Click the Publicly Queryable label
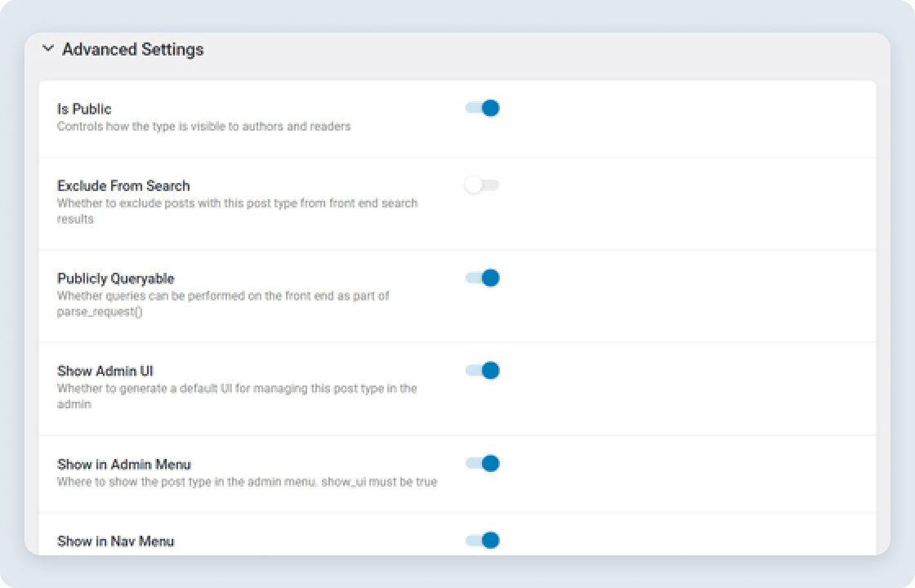The width and height of the screenshot is (915, 588). tap(115, 278)
